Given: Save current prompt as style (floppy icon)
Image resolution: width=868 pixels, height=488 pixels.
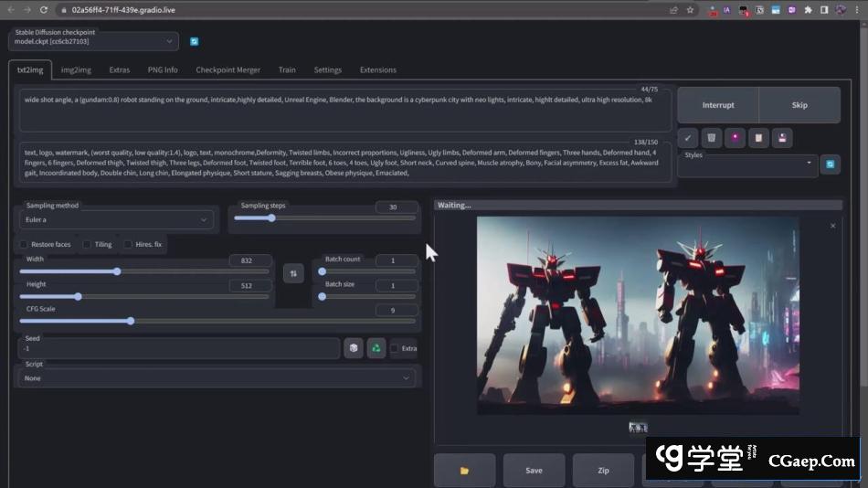Looking at the screenshot, I should (x=781, y=138).
